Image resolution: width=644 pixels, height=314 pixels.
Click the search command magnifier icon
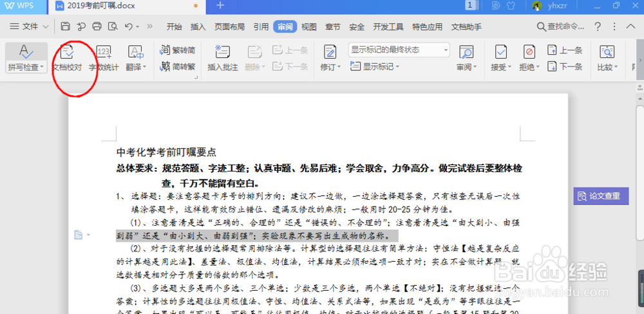tap(542, 26)
